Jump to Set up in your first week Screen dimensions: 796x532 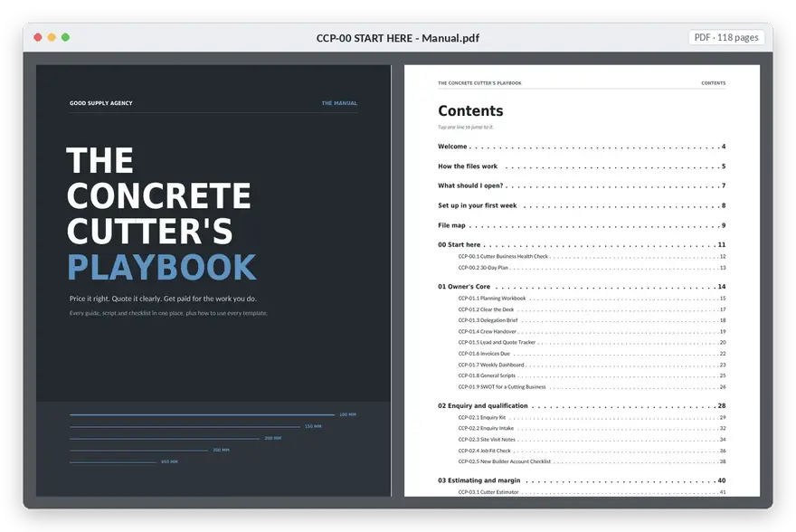coord(582,205)
